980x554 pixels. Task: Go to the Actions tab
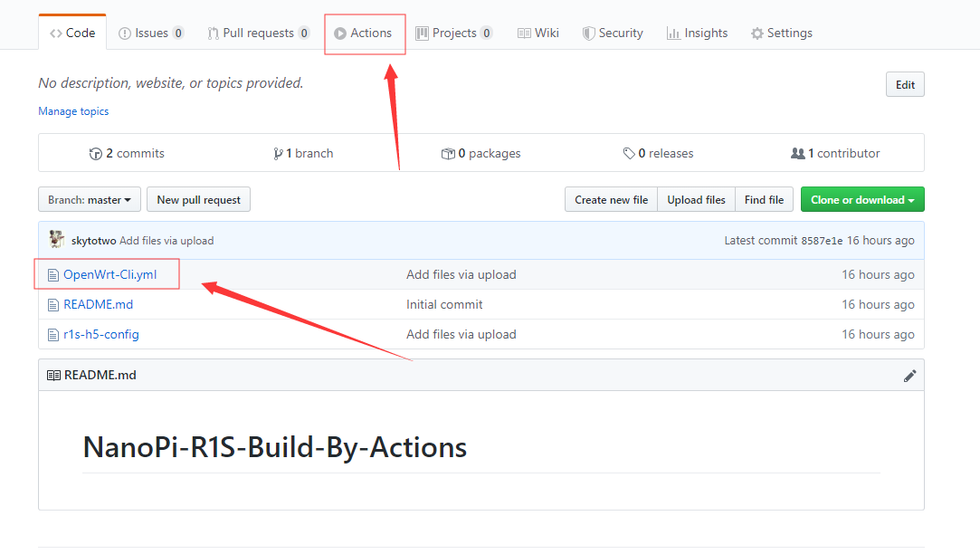click(363, 33)
